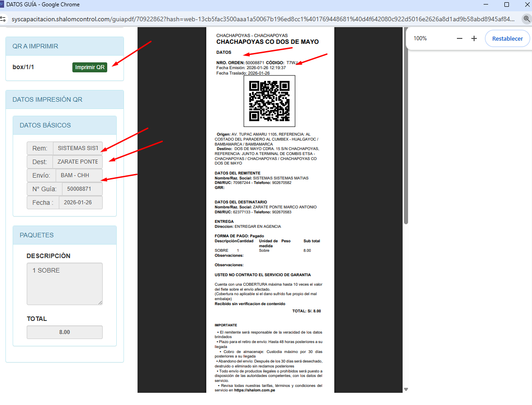This screenshot has height=405, width=532.
Task: Click the TOTAL field showing 8.00
Action: click(65, 332)
